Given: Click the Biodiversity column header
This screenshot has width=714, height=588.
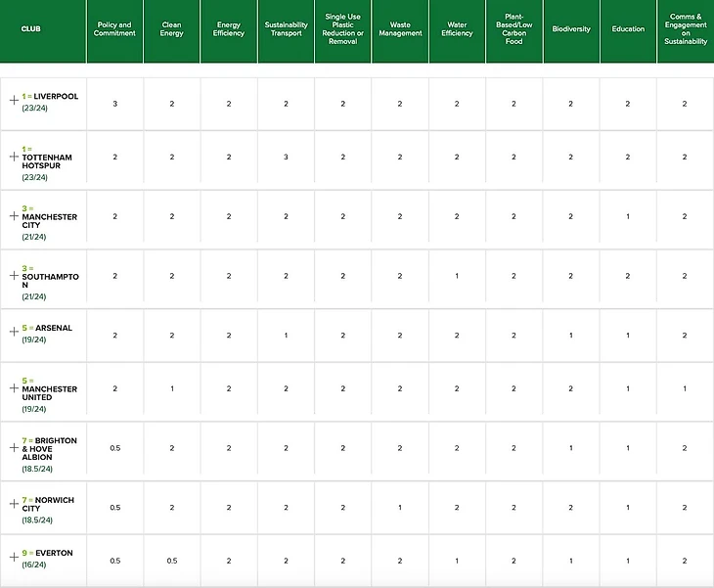Looking at the screenshot, I should [571, 28].
